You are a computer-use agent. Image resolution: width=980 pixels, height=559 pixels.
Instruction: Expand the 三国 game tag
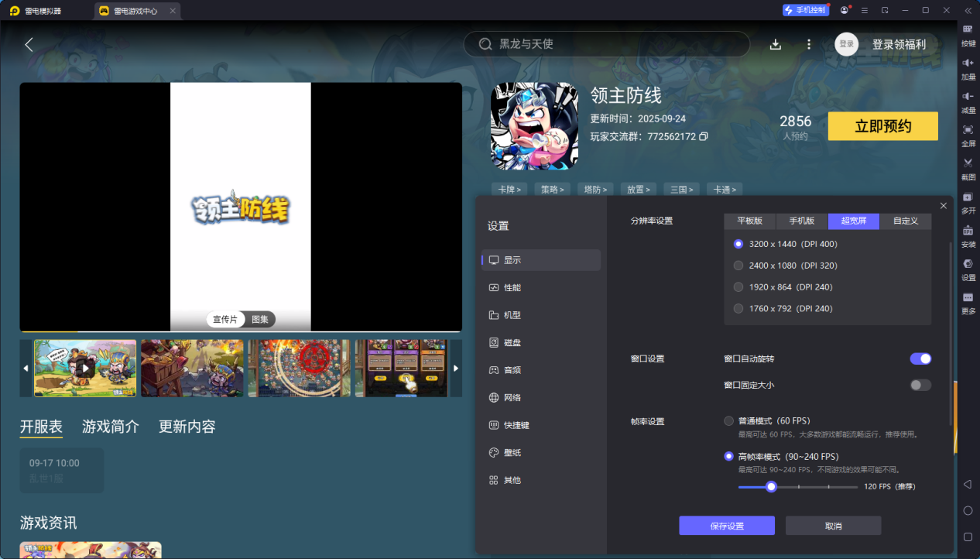[x=681, y=189]
